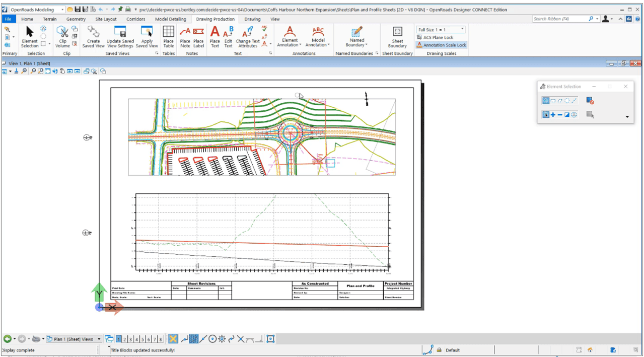This screenshot has width=644, height=357.
Task: Open the Drawing ribbon tab
Action: [x=252, y=19]
